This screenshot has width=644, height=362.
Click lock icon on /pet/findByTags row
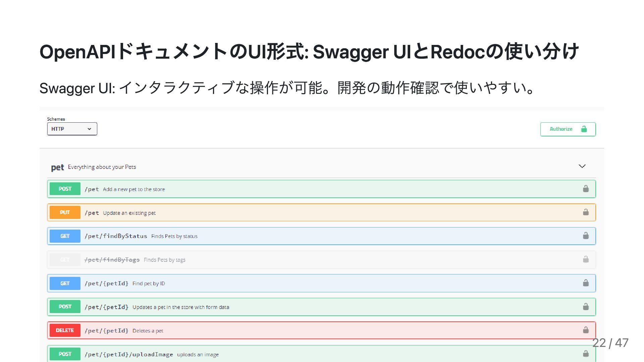pos(586,259)
